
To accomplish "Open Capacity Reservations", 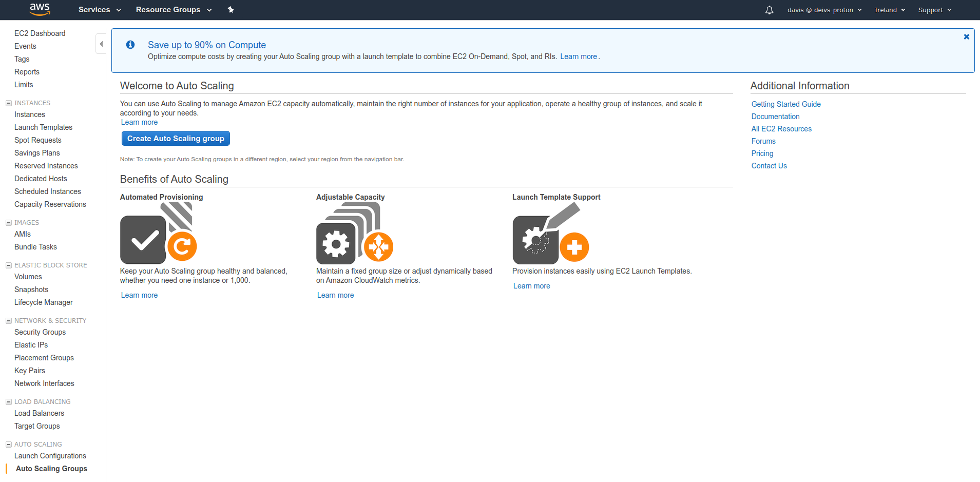I will [x=50, y=204].
